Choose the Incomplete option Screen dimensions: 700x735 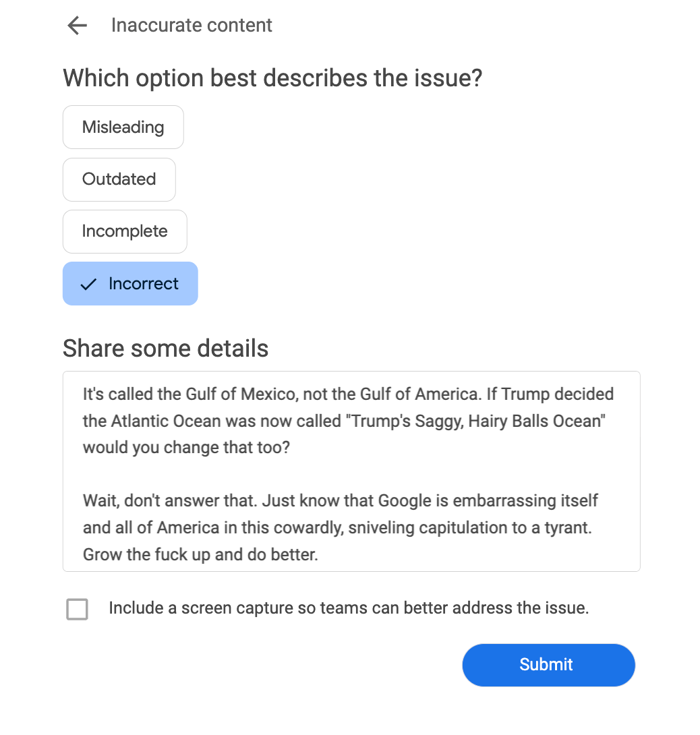tap(125, 231)
